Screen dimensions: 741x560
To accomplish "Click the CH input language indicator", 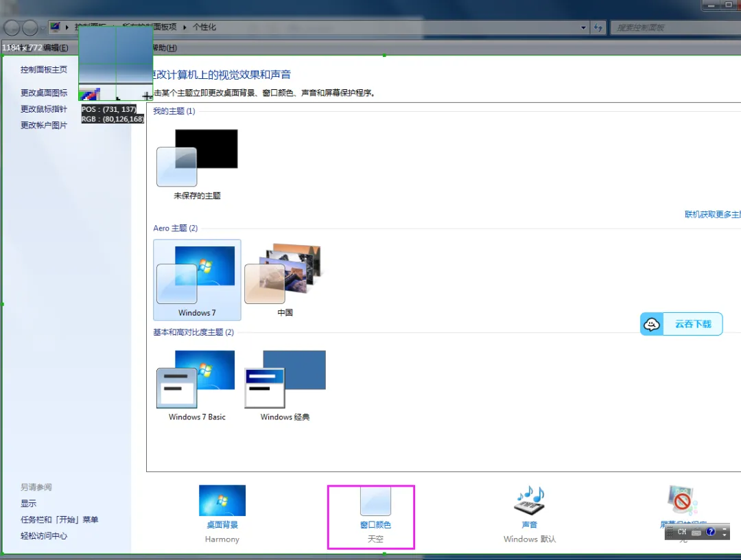I will (682, 532).
